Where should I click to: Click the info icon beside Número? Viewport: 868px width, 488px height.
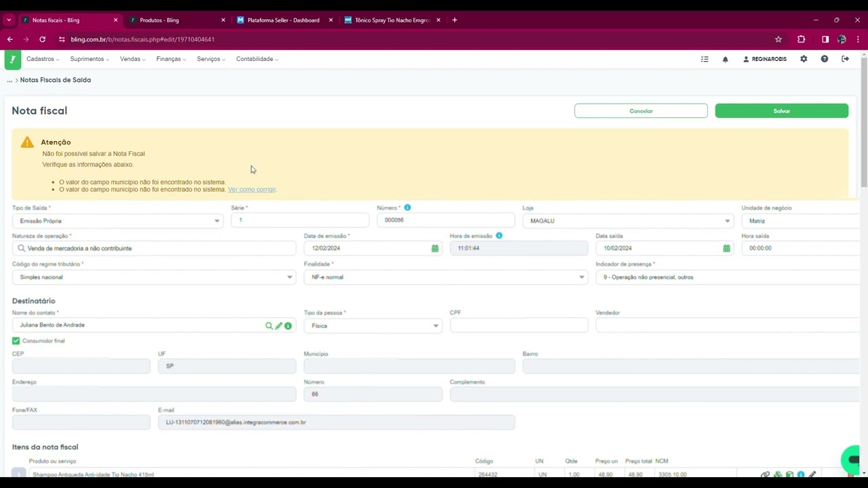tap(408, 207)
